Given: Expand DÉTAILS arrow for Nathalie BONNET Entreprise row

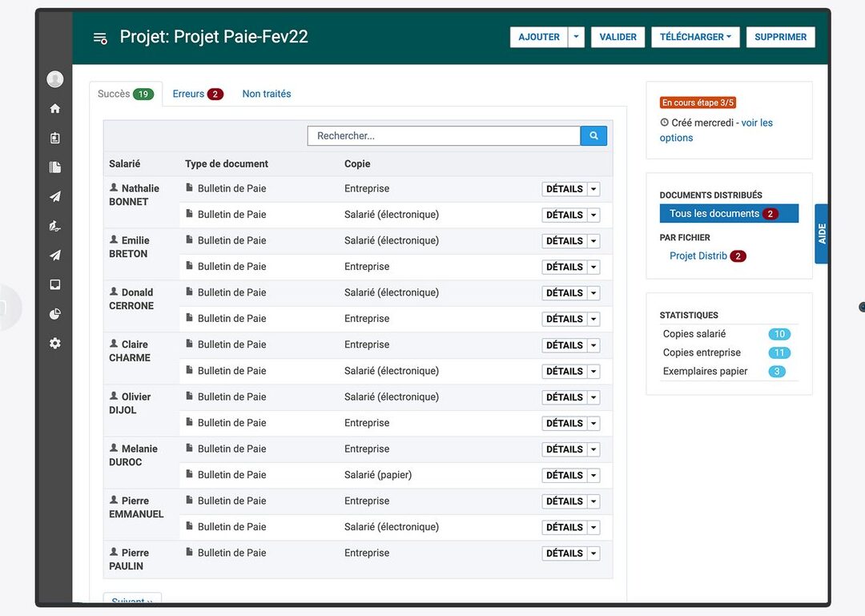Looking at the screenshot, I should point(593,189).
